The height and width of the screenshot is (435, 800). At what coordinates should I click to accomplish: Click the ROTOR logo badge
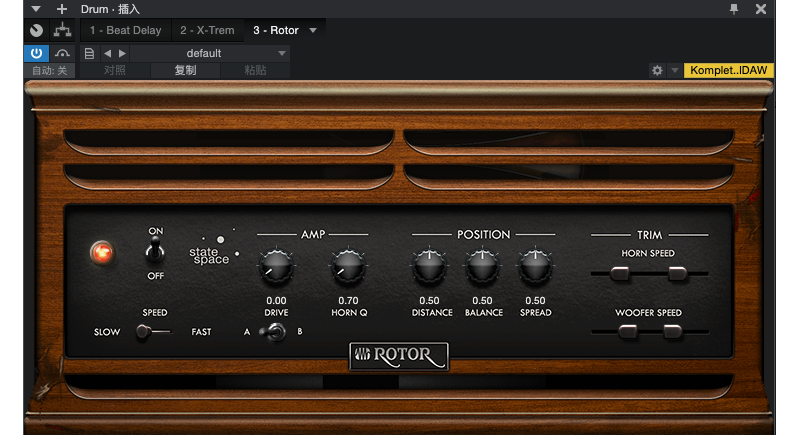click(399, 355)
